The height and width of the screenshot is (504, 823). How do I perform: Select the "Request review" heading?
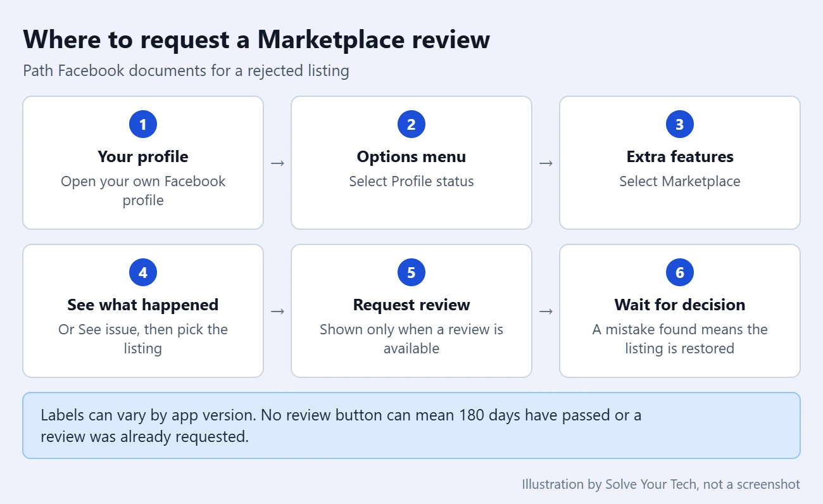tap(411, 305)
